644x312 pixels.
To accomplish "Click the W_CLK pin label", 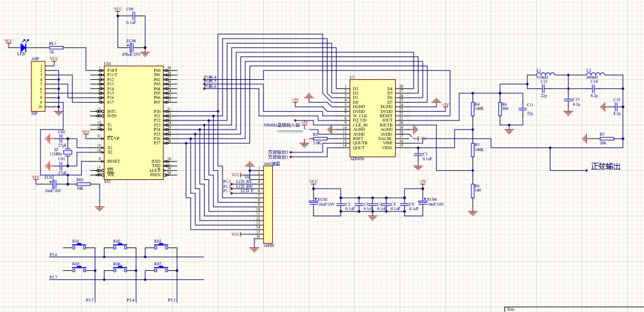I will (359, 115).
